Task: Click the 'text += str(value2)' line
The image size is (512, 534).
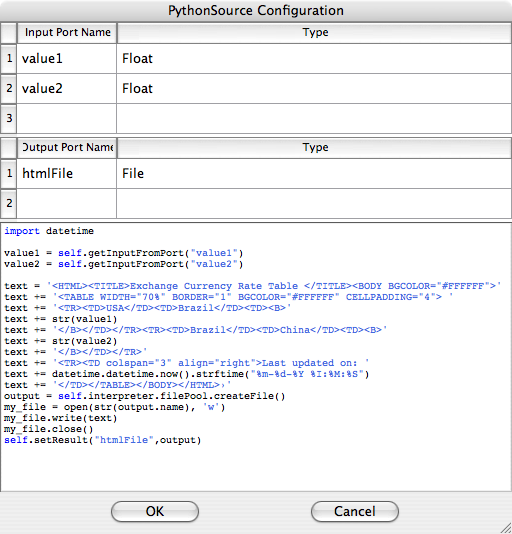Action: [61, 341]
